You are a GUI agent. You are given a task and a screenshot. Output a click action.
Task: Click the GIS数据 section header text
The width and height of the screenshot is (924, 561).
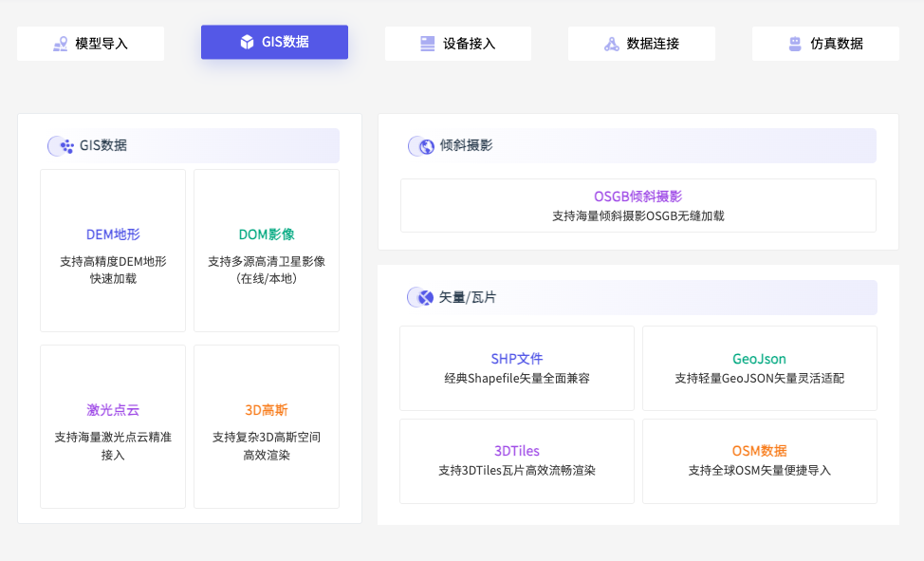click(103, 145)
